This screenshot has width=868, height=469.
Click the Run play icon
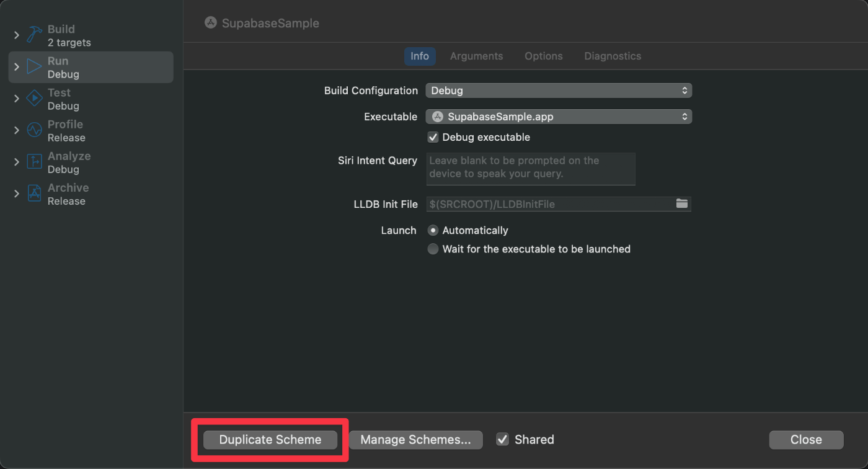(x=34, y=67)
